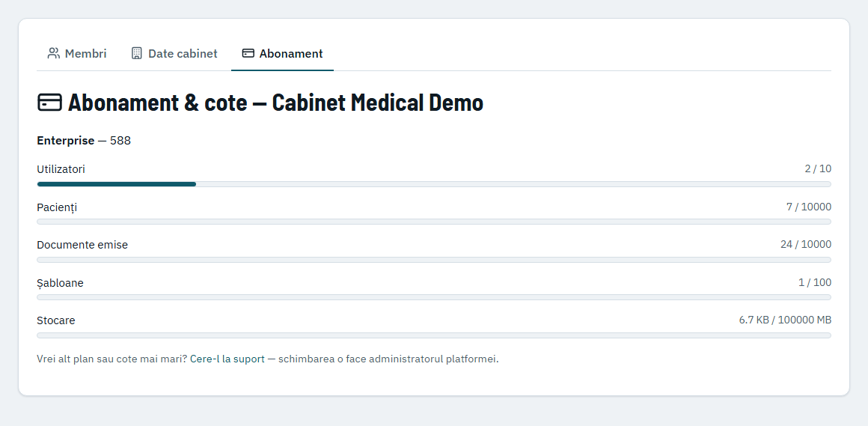Open the Membri tab
Screen dimensions: 868x426
78,54
